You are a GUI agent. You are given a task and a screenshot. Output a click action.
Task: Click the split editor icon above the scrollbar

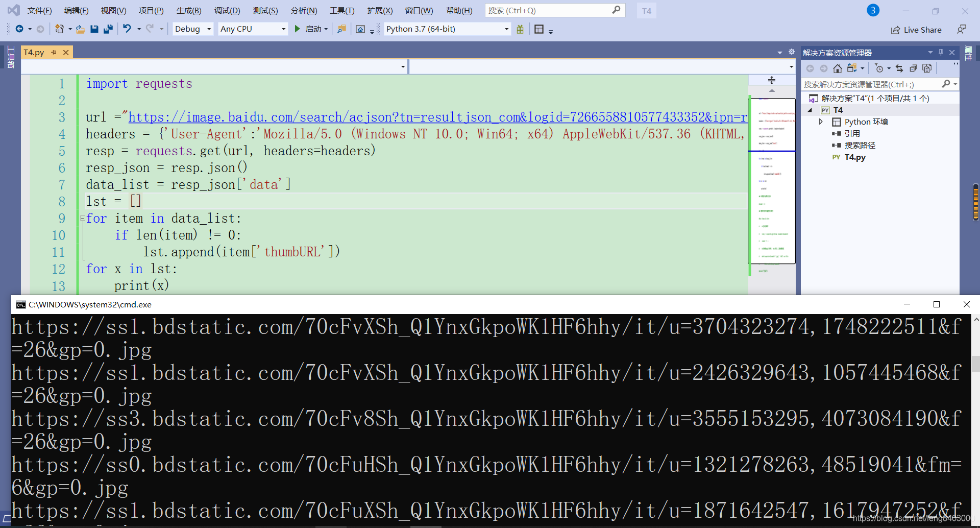(772, 80)
